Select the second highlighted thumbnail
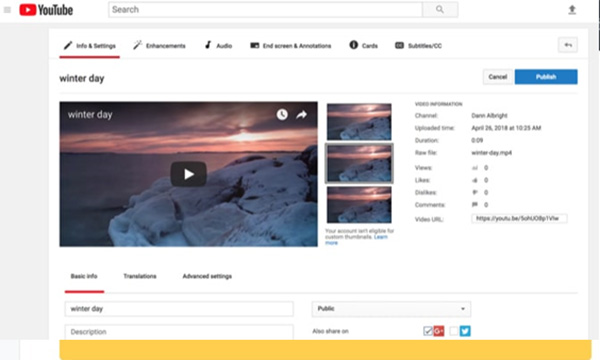The height and width of the screenshot is (360, 600). (x=359, y=164)
